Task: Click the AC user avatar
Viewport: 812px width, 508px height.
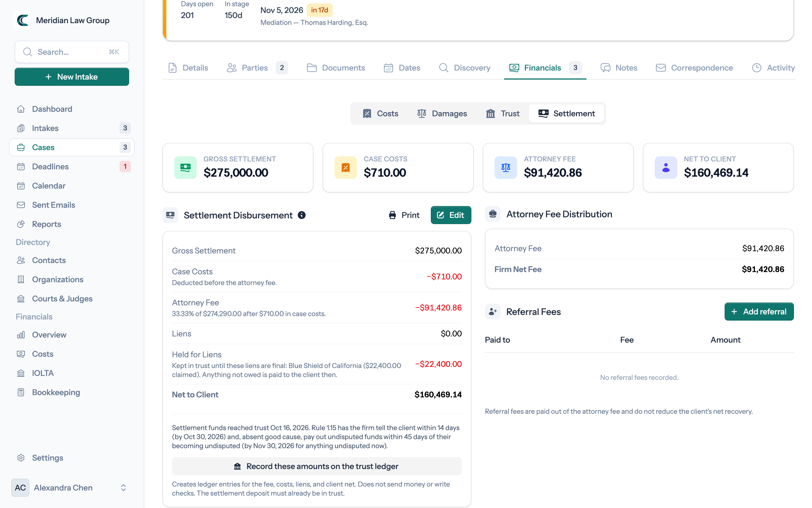Action: (x=20, y=487)
